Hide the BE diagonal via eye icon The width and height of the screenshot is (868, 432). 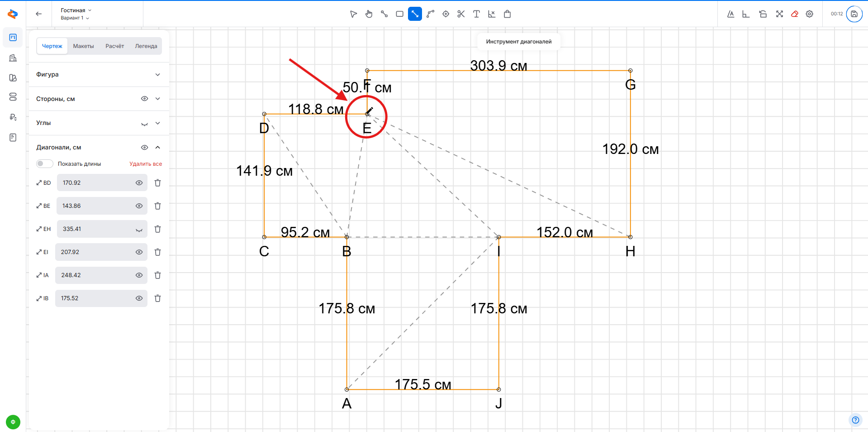[x=139, y=206]
